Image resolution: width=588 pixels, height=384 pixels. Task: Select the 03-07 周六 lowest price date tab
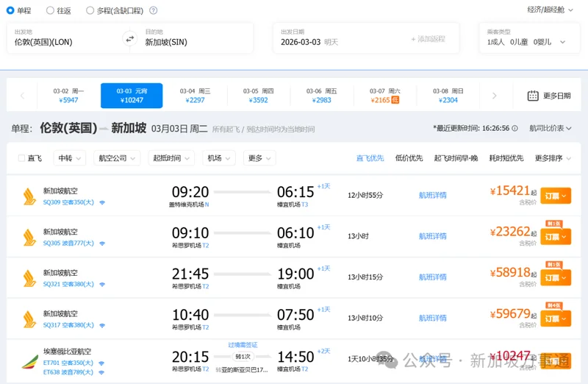(x=384, y=96)
